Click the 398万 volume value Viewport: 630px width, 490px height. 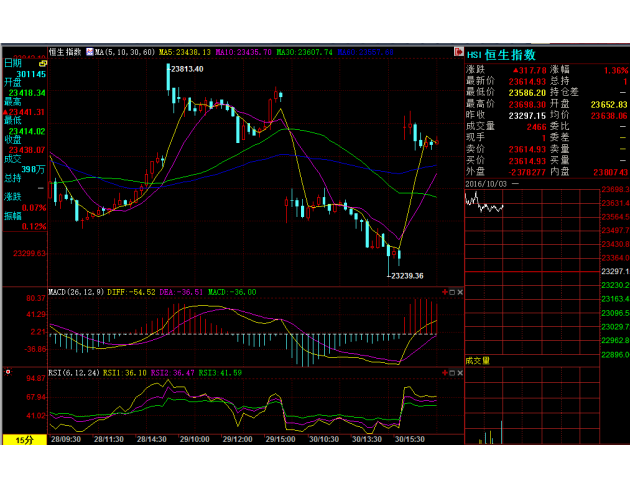tap(33, 169)
